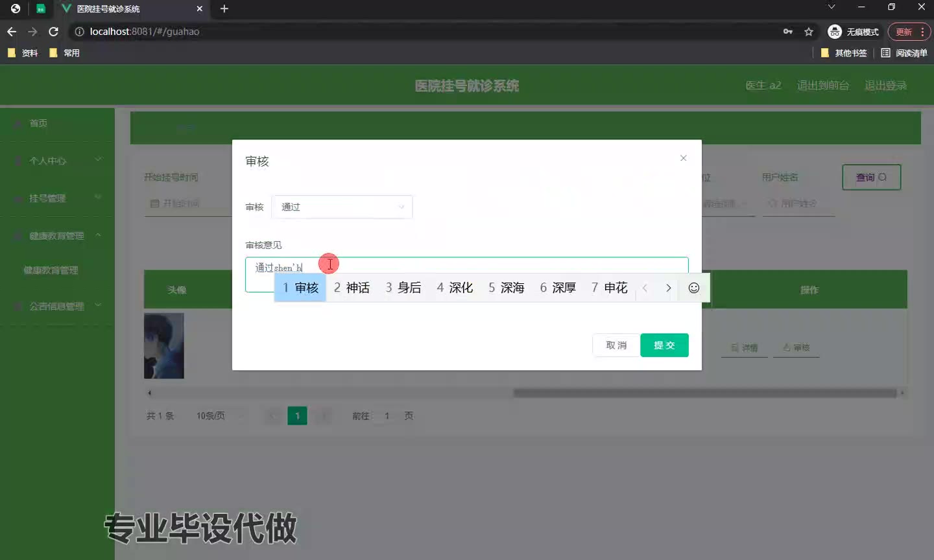Open the IME emoji panel

pos(694,288)
